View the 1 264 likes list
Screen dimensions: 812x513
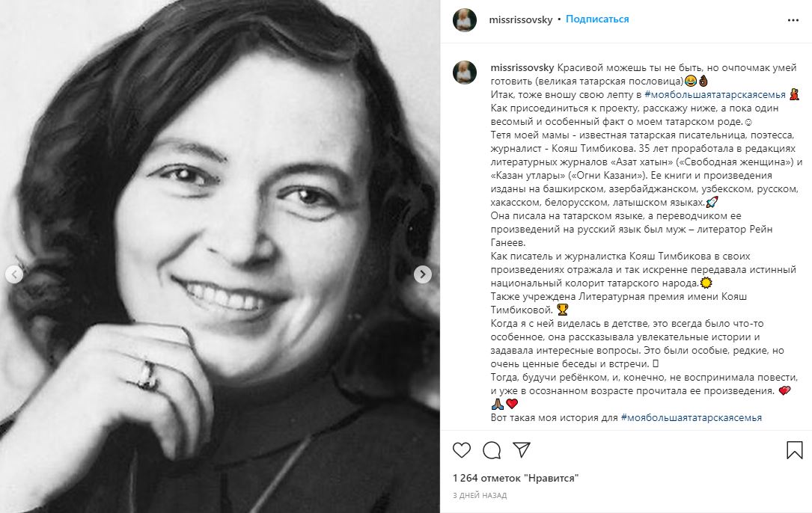[516, 478]
